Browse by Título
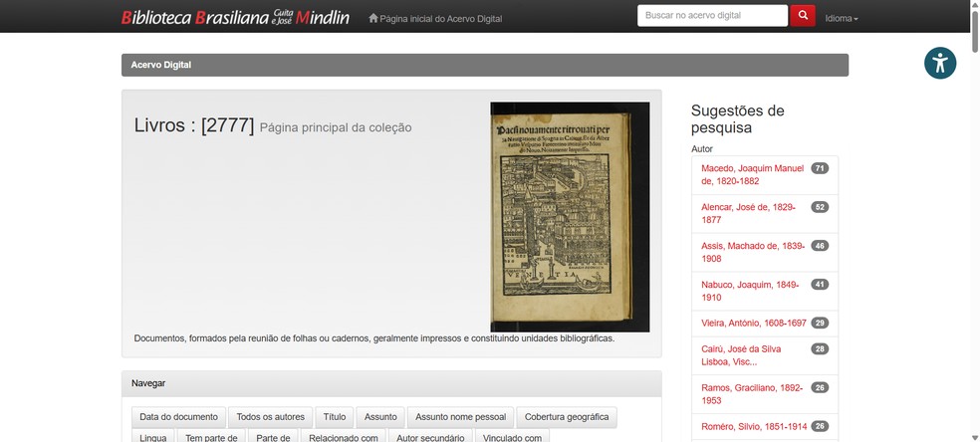 coord(335,417)
